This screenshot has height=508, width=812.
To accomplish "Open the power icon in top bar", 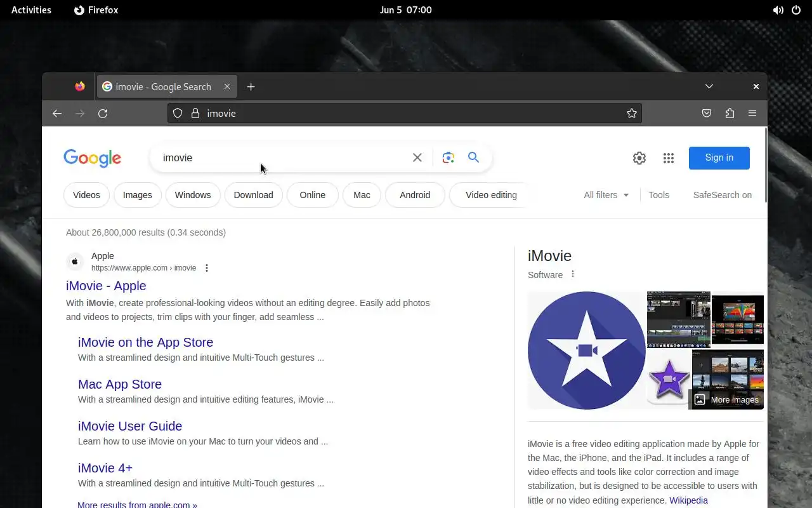I will coord(796,10).
